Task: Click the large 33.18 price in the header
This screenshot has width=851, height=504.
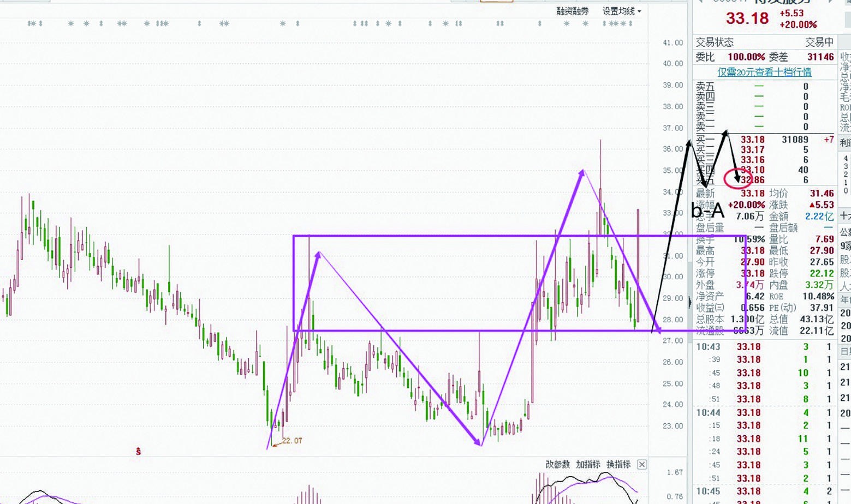Action: (747, 19)
